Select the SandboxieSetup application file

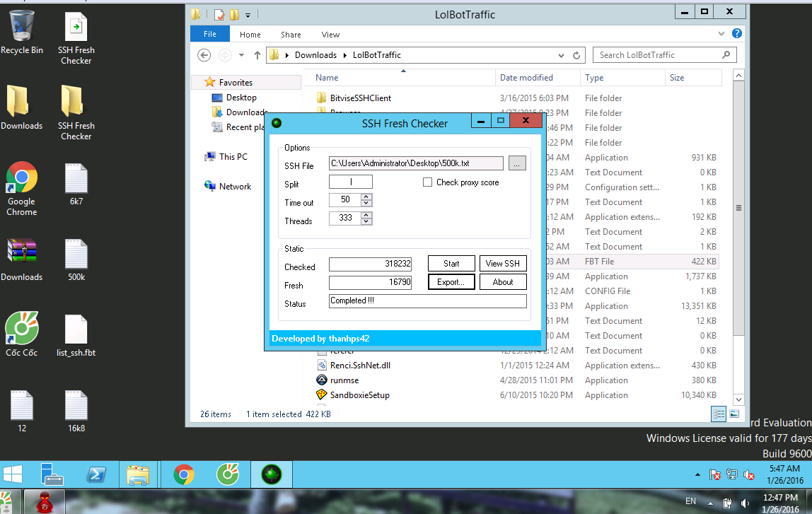click(359, 395)
